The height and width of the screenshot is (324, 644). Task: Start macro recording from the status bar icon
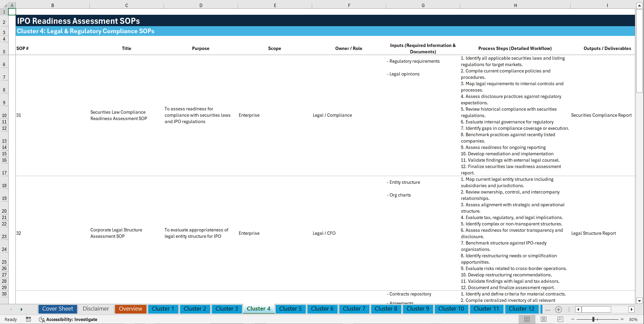28,319
